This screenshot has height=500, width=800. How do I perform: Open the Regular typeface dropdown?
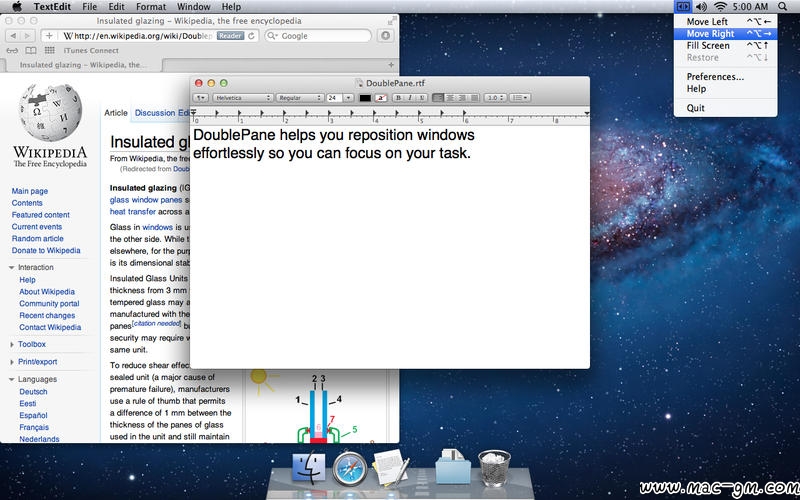[x=299, y=97]
